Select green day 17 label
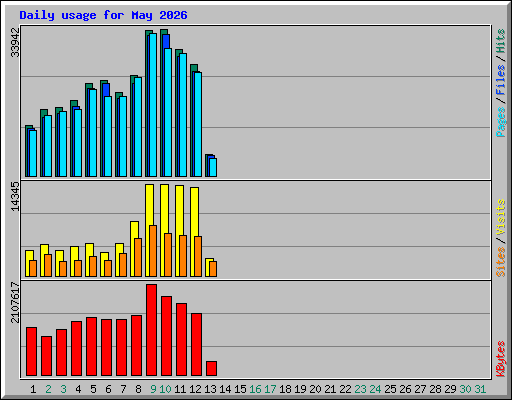 (270, 389)
